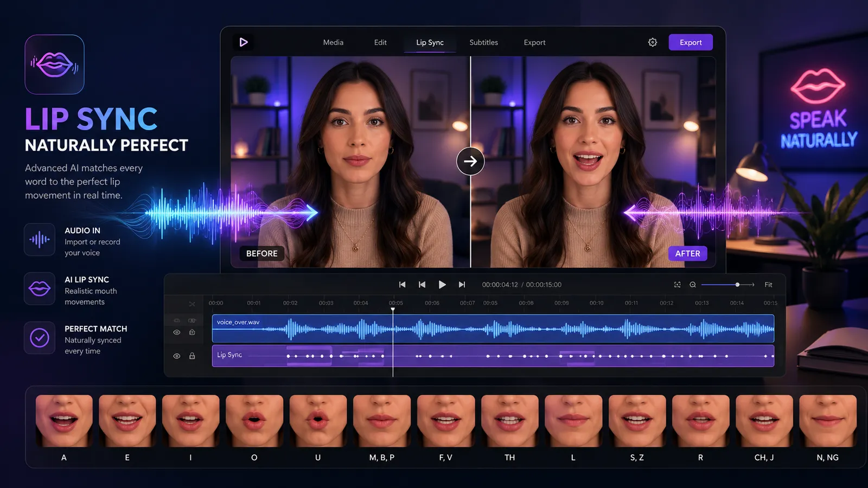Open settings with the gear icon
Image resolution: width=868 pixels, height=488 pixels.
coord(653,42)
